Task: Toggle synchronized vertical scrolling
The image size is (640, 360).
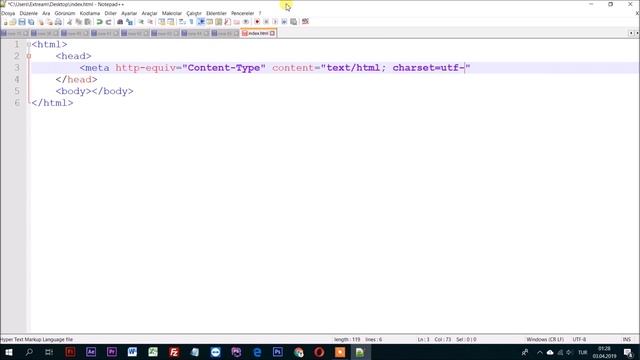Action: [x=162, y=22]
